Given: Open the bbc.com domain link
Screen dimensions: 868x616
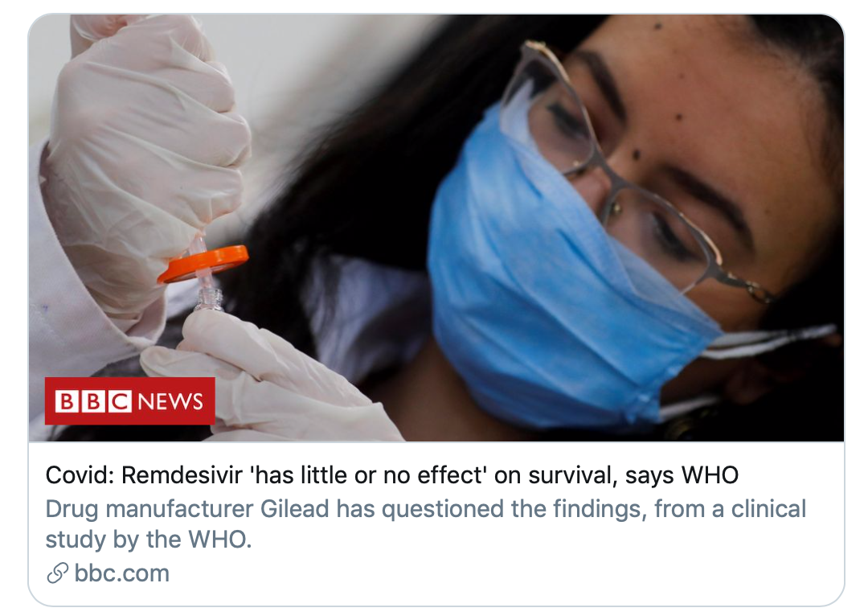Looking at the screenshot, I should click(x=122, y=573).
